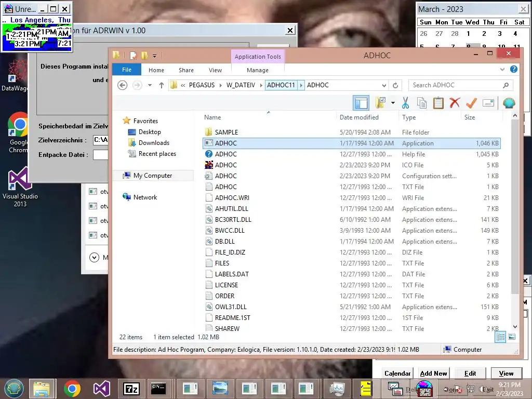Click the Up one level arrow
532x399 pixels.
[162, 85]
